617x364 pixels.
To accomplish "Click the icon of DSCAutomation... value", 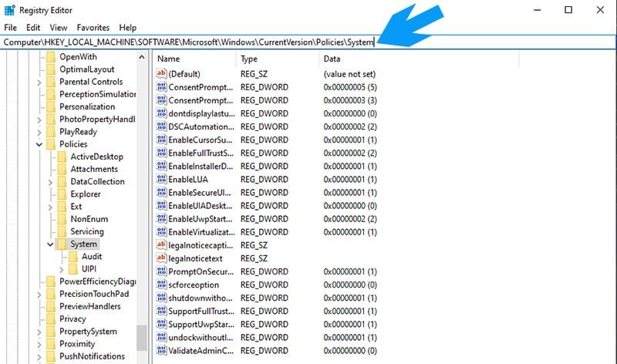I will (161, 126).
